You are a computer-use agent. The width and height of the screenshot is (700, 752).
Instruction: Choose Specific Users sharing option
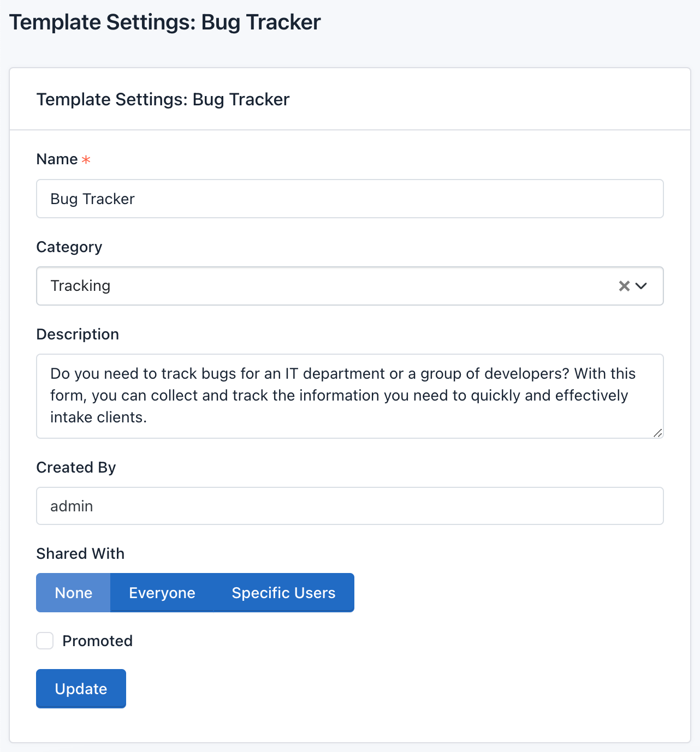tap(283, 593)
